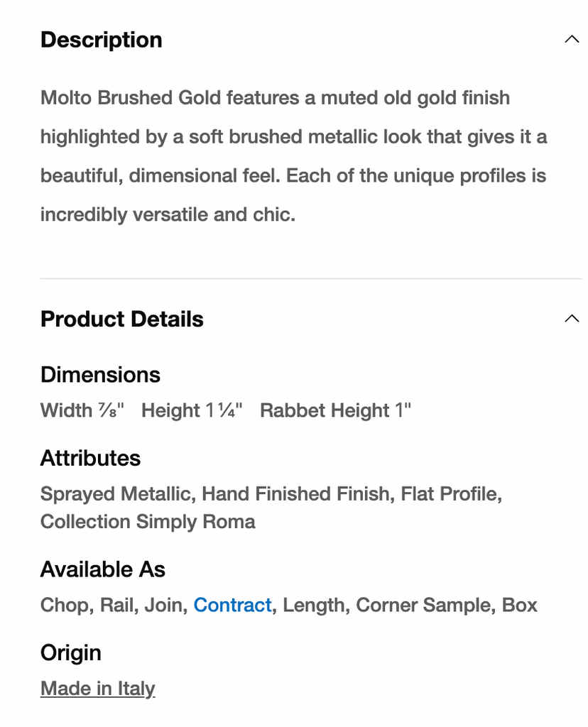The height and width of the screenshot is (727, 588).
Task: Click the Molto Brushed Gold description paragraph
Action: (293, 155)
